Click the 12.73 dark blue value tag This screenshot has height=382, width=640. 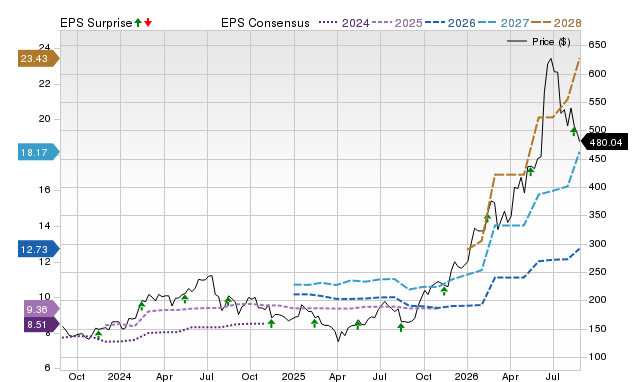click(x=38, y=249)
